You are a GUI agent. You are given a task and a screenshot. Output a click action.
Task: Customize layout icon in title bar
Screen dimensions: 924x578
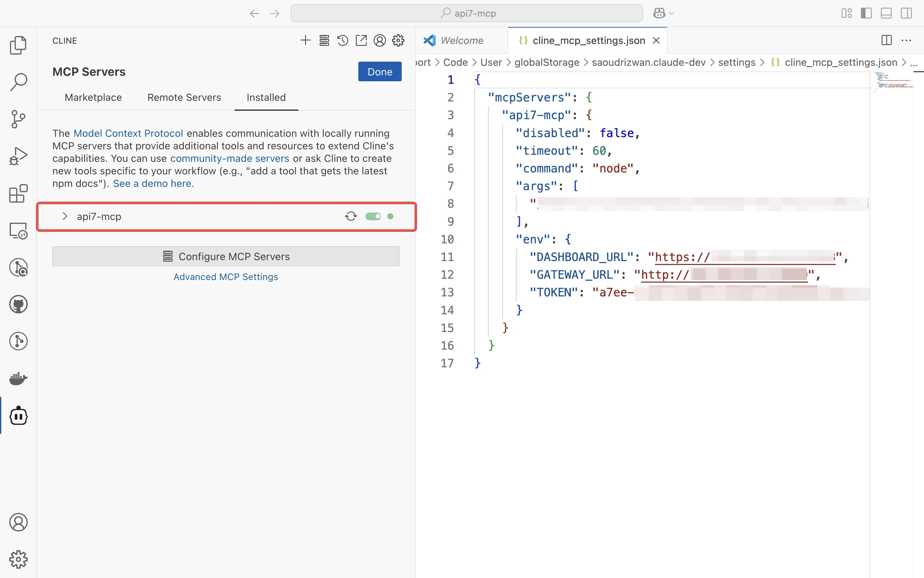846,13
